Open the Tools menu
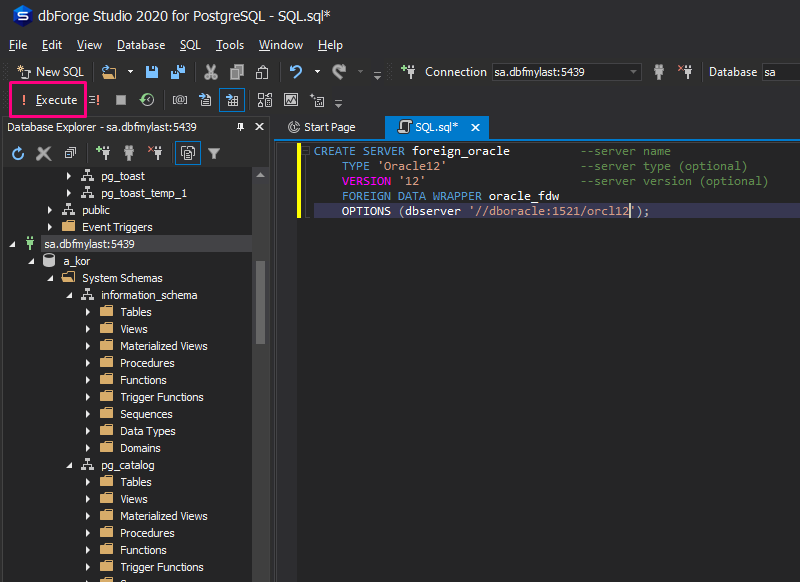800x582 pixels. 230,45
